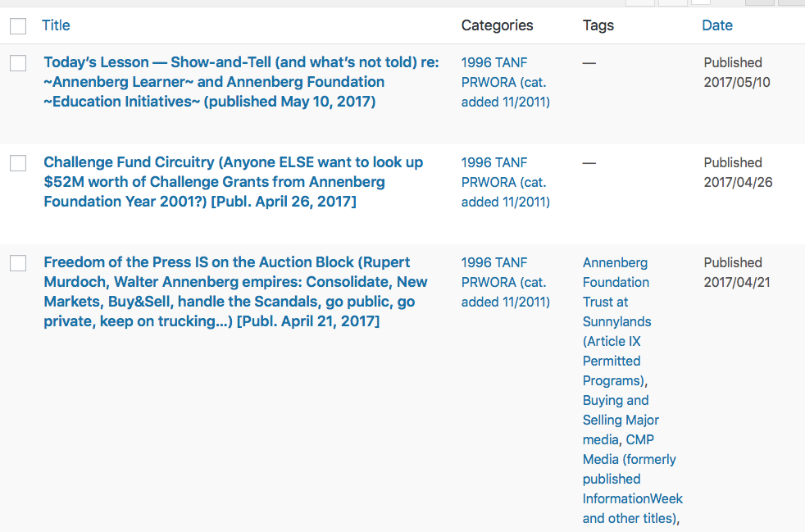Click the category link in the Freedom of the Press row
The width and height of the screenshot is (805, 532).
click(x=505, y=282)
